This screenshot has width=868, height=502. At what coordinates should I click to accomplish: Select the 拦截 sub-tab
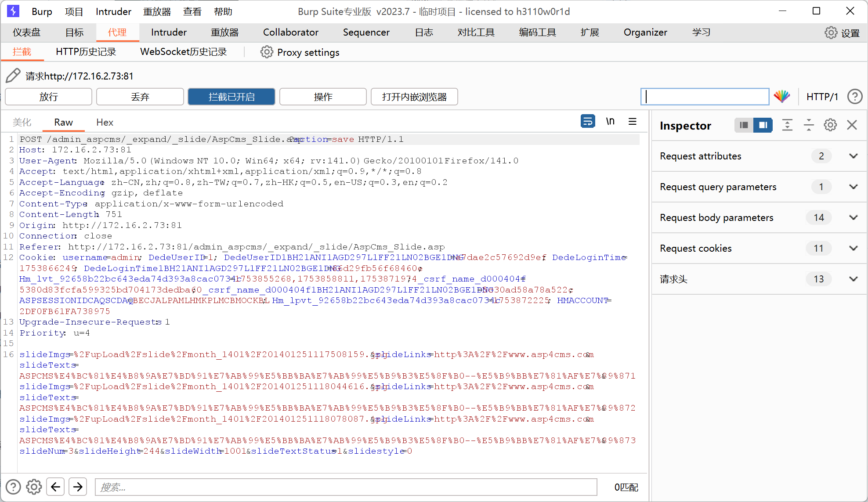(x=22, y=52)
